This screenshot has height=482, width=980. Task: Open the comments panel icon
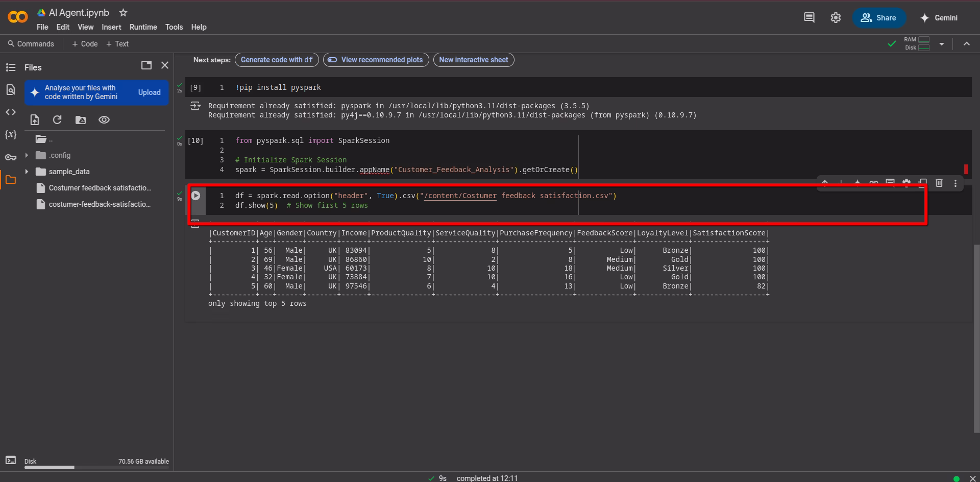(809, 18)
